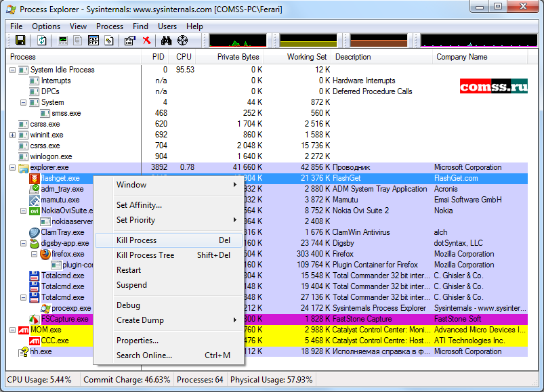
Task: Click the ATI icon beside MOM.exe
Action: pyautogui.click(x=23, y=330)
